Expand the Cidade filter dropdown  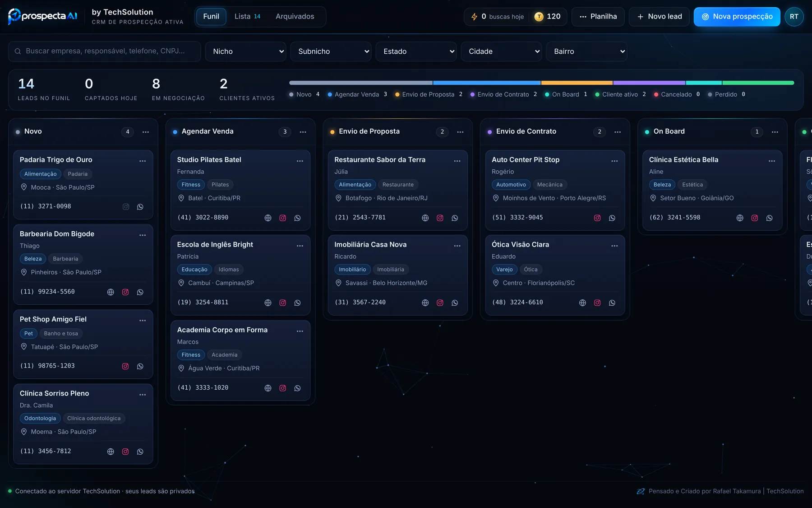(x=501, y=51)
